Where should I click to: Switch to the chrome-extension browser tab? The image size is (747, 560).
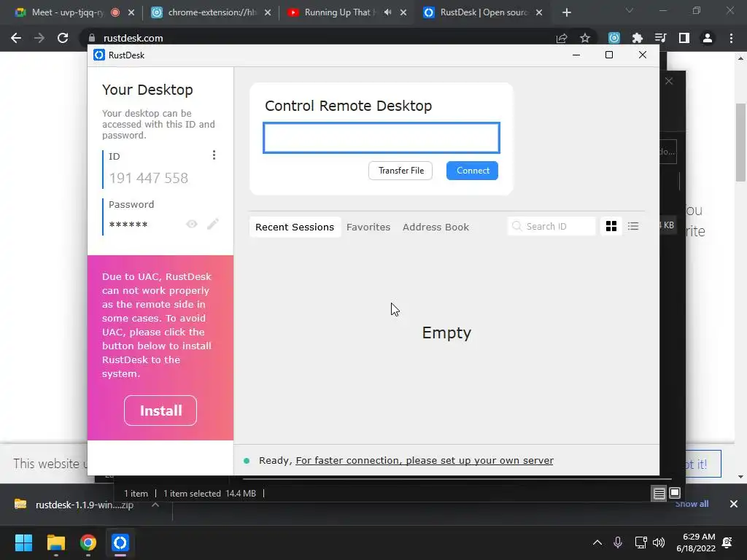(212, 13)
